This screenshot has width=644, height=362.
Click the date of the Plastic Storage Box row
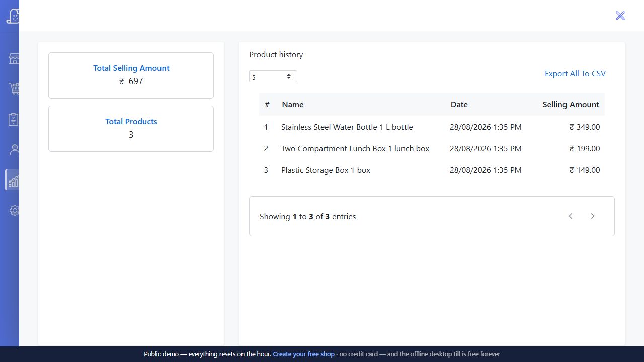pos(486,170)
